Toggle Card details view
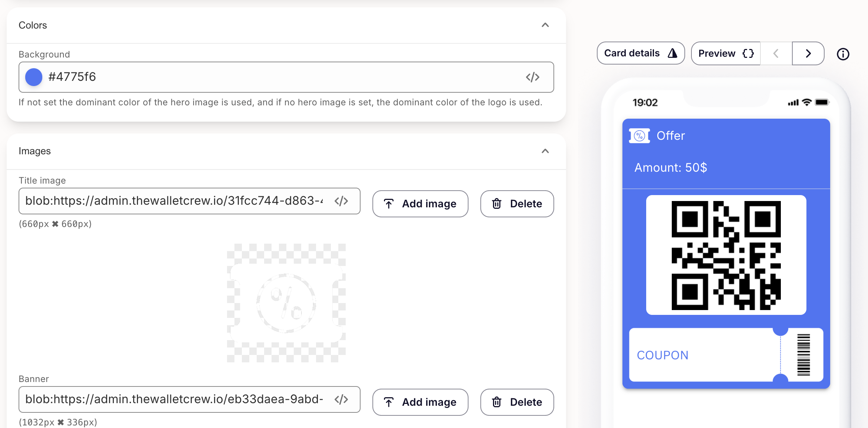 click(640, 53)
